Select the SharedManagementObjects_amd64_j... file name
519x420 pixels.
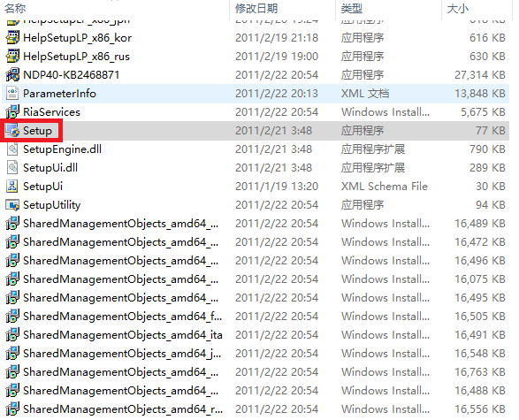pyautogui.click(x=122, y=354)
